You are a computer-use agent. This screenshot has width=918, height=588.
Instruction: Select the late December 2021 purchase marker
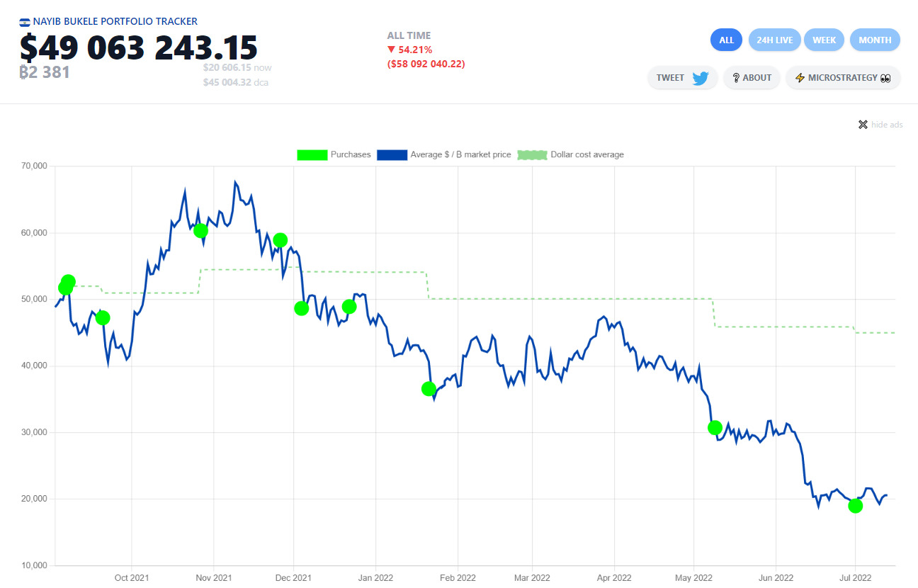[348, 307]
